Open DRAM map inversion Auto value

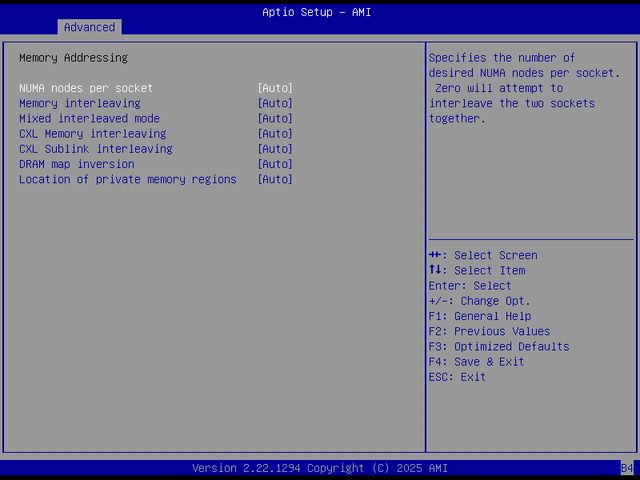pos(275,164)
